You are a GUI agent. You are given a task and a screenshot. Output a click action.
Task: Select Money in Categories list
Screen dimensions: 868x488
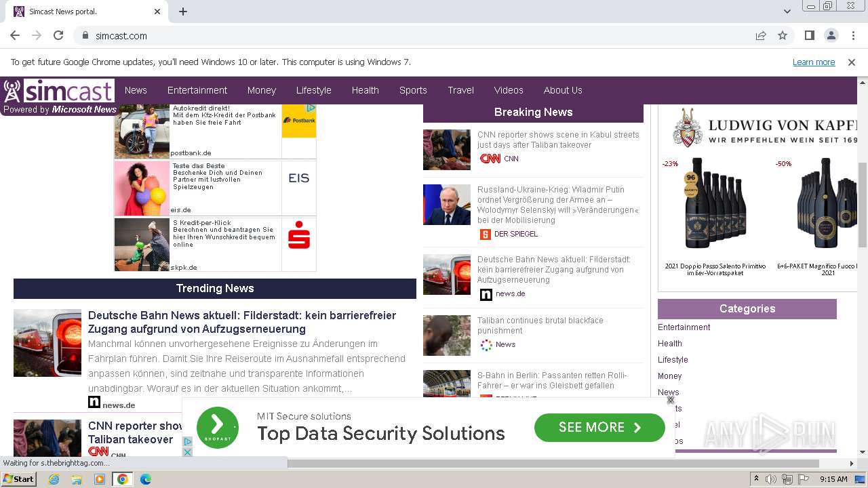(x=670, y=376)
